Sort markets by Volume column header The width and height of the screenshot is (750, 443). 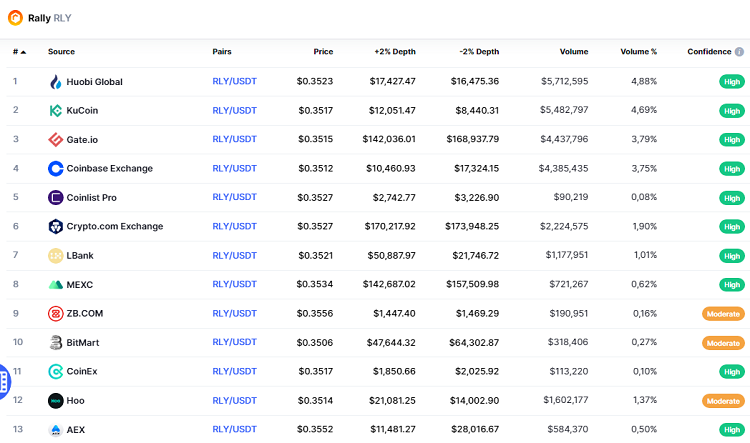(x=574, y=52)
